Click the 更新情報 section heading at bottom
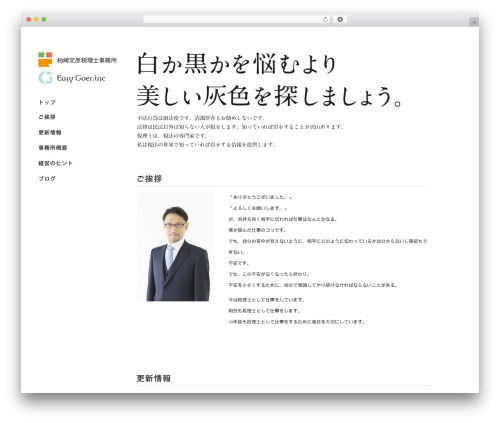The width and height of the screenshot is (500, 423). pos(154,378)
